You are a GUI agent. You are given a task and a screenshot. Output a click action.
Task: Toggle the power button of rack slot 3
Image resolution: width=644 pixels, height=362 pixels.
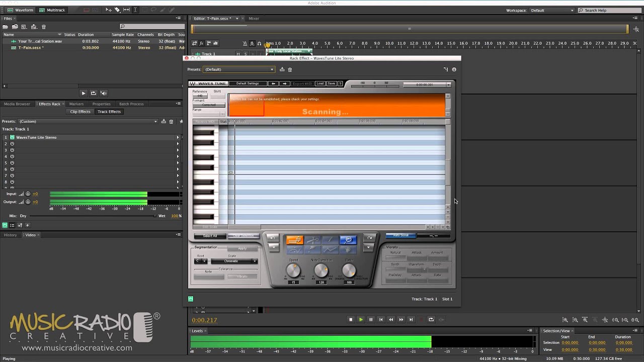[12, 150]
